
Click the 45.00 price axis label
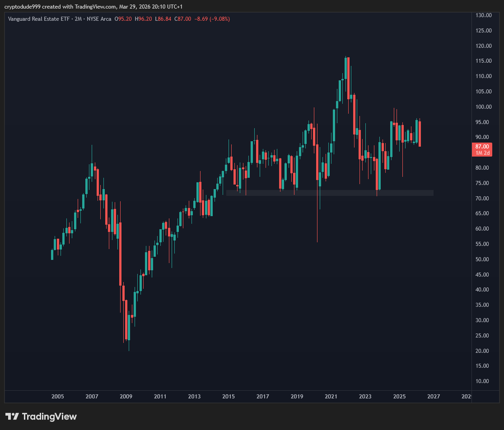pos(482,275)
